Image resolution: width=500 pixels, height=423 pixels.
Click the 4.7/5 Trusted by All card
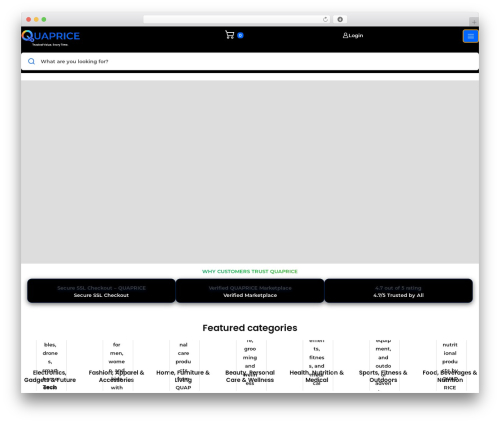[399, 291]
